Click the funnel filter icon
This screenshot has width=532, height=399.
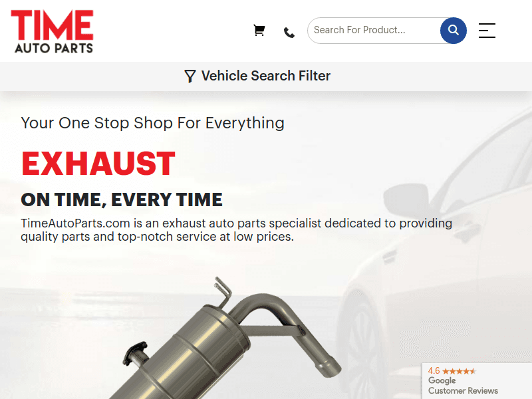[190, 76]
